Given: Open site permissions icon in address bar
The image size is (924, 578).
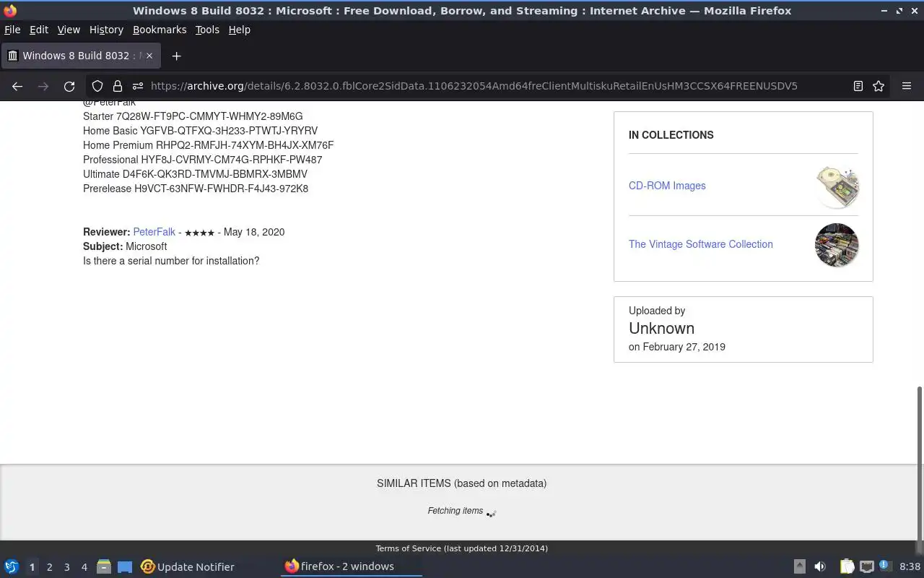Looking at the screenshot, I should [137, 86].
